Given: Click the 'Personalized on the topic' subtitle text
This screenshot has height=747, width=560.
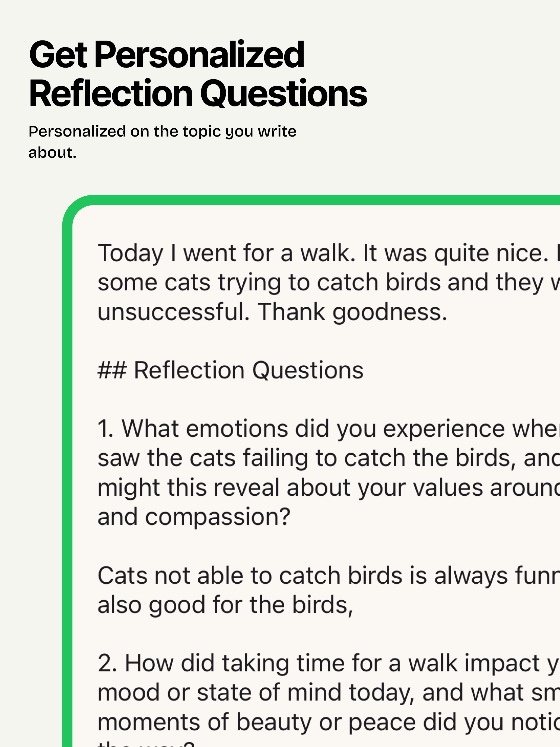Looking at the screenshot, I should click(162, 131).
